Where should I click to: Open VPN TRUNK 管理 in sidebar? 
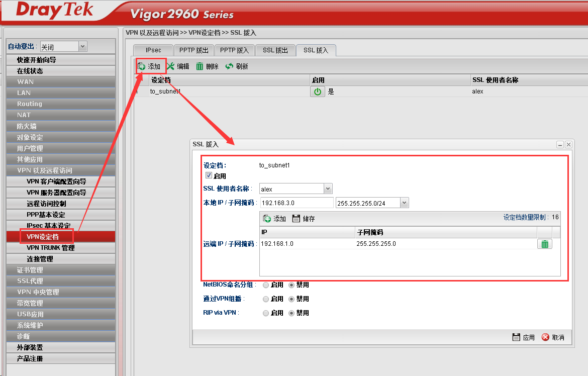(50, 248)
